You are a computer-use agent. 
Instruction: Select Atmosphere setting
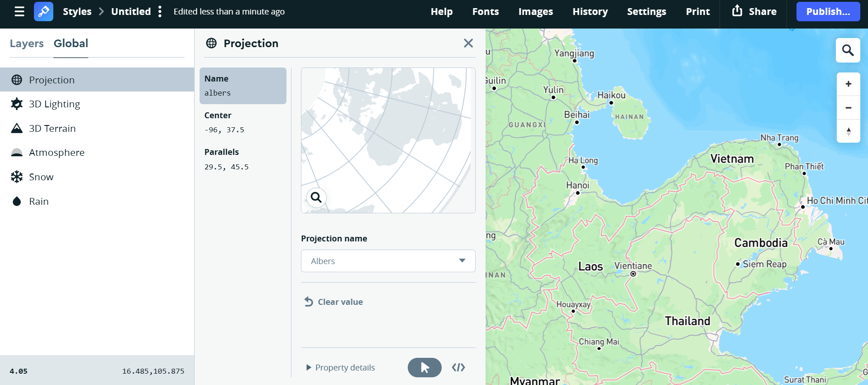pyautogui.click(x=97, y=153)
